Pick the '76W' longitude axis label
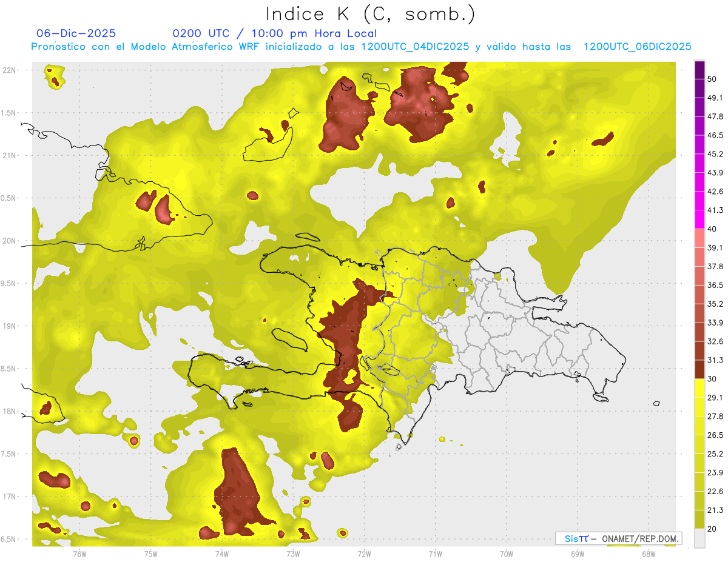The image size is (728, 562). pos(79,554)
